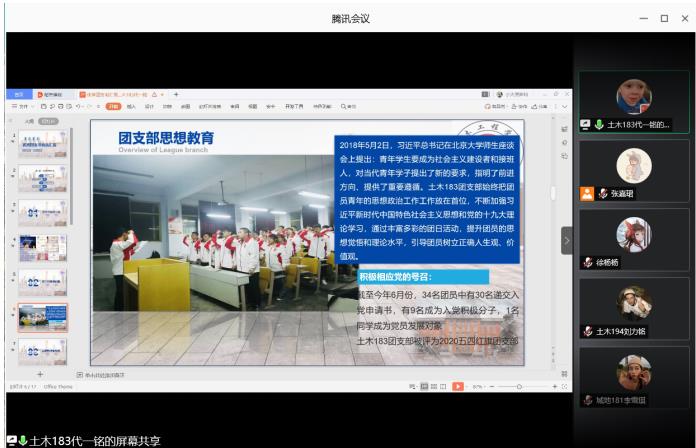Select the highlighted 开始 ribbon tab

click(x=113, y=106)
